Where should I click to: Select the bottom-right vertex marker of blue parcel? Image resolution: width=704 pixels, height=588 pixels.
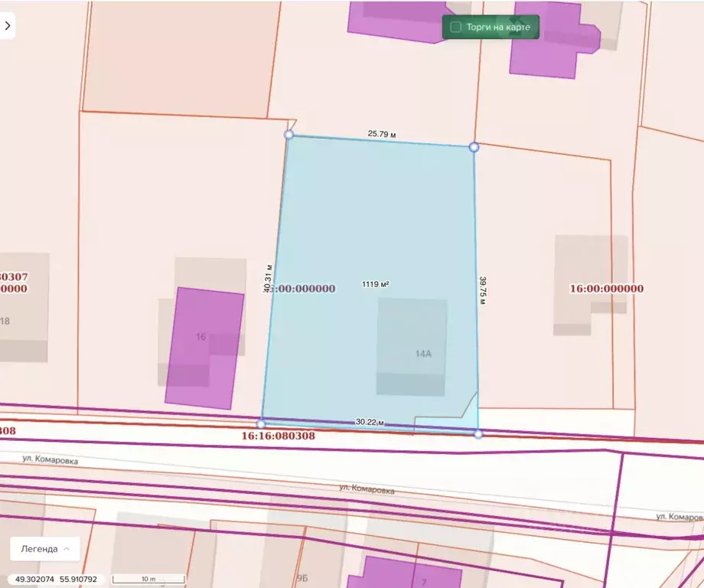(478, 434)
